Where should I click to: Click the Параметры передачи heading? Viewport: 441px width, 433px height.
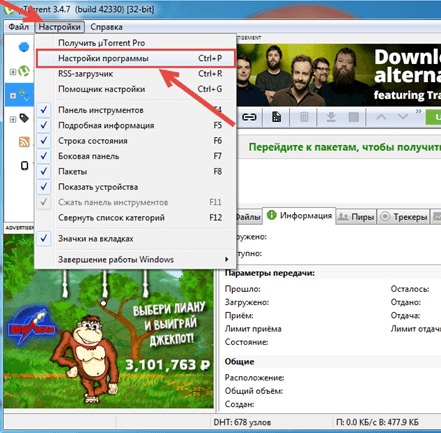tap(270, 273)
